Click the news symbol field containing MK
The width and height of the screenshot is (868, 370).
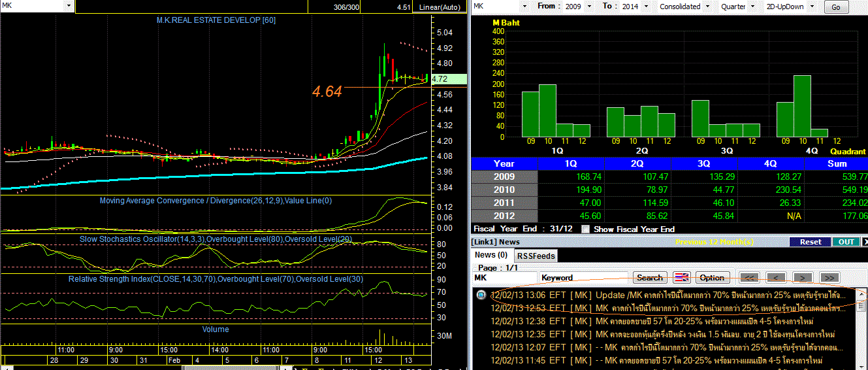pyautogui.click(x=504, y=278)
